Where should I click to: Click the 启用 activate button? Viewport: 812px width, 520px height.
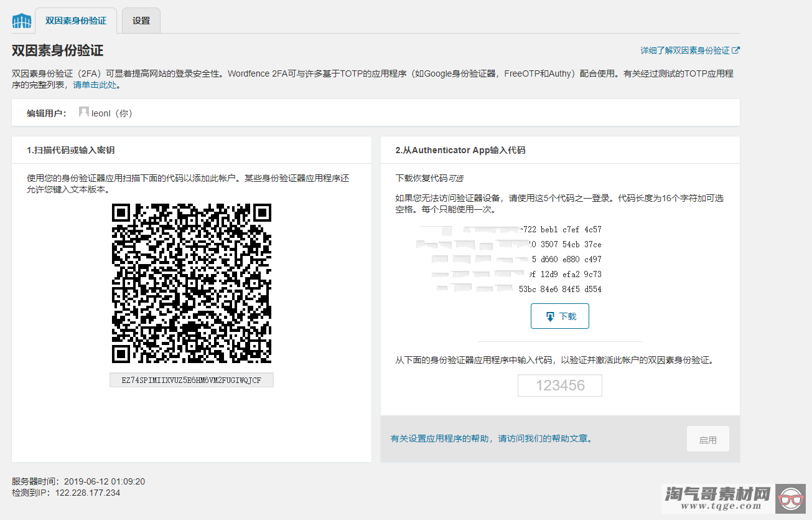(x=707, y=440)
